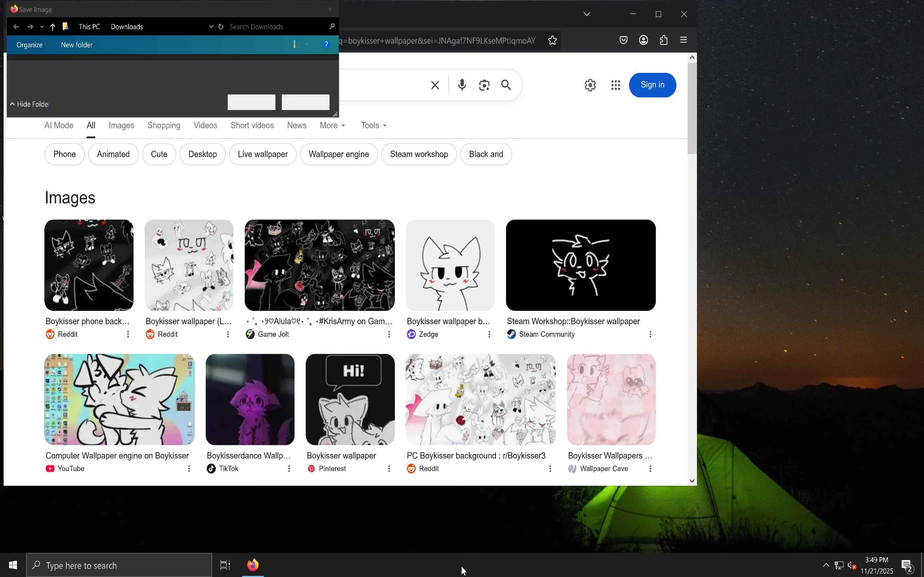Save page to Pocket icon

(x=623, y=40)
